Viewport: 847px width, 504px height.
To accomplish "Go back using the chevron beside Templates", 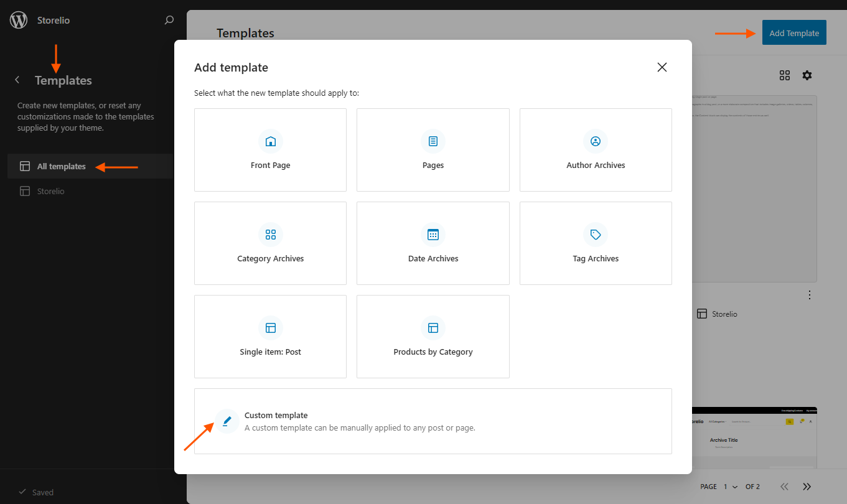I will tap(17, 80).
